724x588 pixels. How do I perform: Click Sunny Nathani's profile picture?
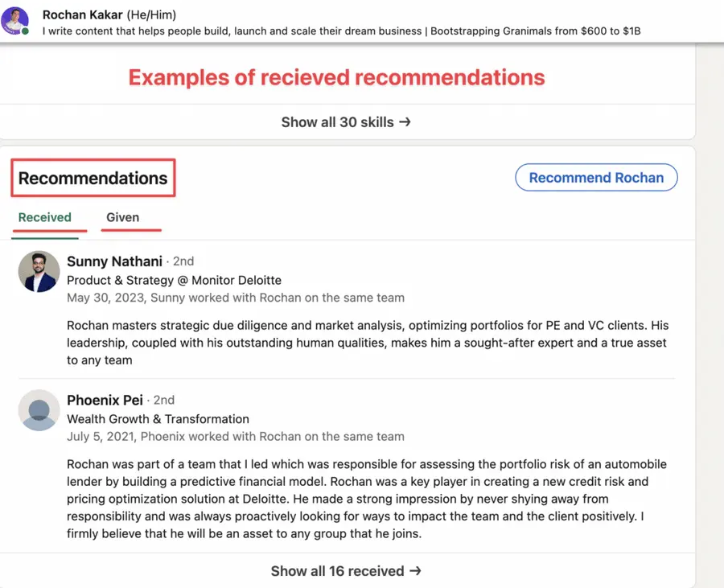[39, 271]
